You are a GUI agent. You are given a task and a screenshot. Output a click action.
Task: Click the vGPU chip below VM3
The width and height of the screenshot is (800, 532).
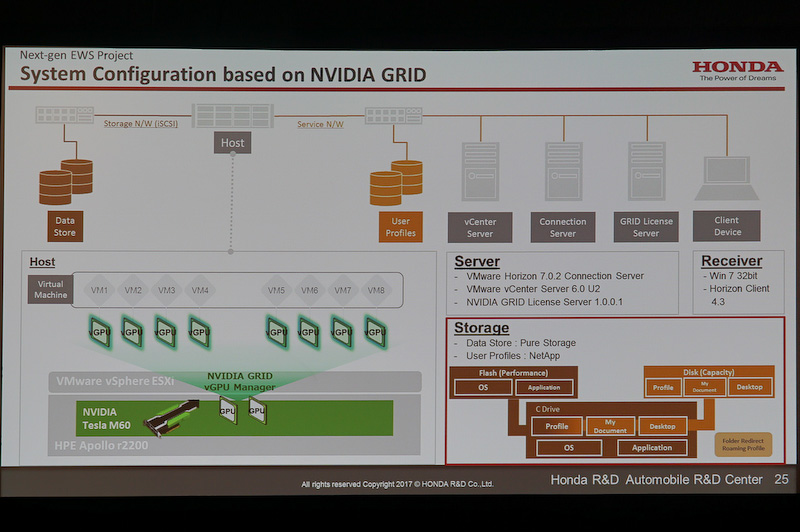[166, 332]
